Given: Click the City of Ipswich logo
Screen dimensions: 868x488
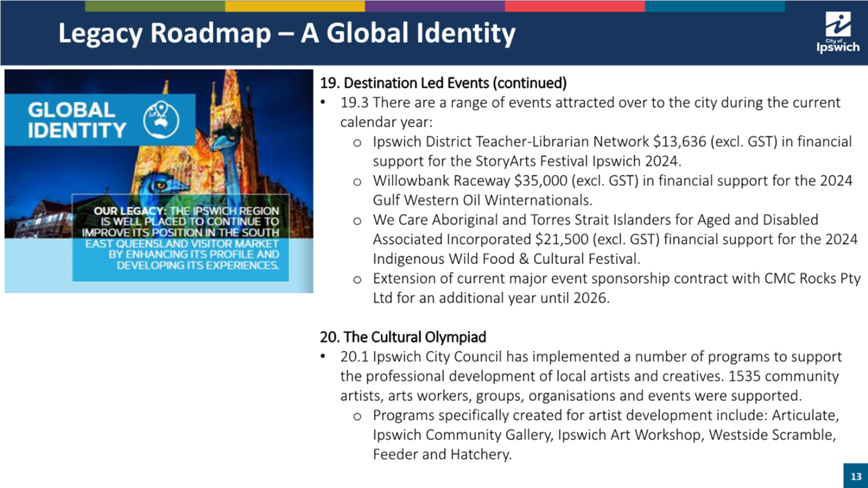Looking at the screenshot, I should pyautogui.click(x=838, y=32).
